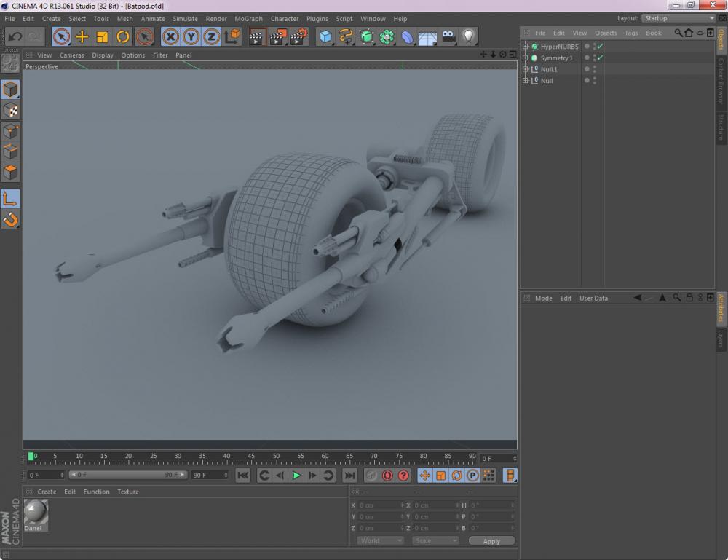The width and height of the screenshot is (728, 560).
Task: Switch to Texture mode checker icon
Action: pos(10,111)
